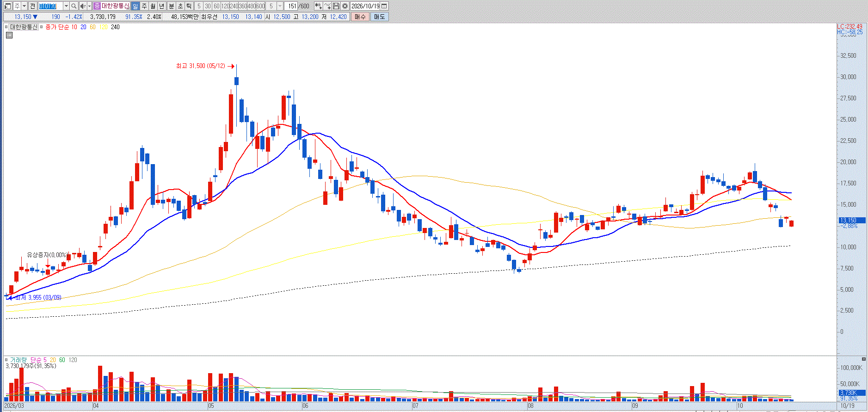Click the 60 interval preset
Image resolution: width=868 pixels, height=412 pixels.
pos(216,6)
